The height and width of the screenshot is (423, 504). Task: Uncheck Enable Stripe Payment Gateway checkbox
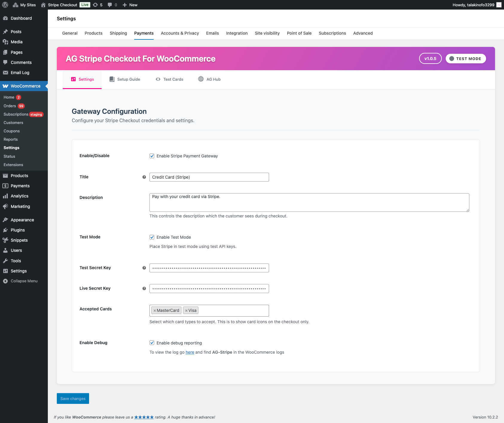pyautogui.click(x=152, y=156)
